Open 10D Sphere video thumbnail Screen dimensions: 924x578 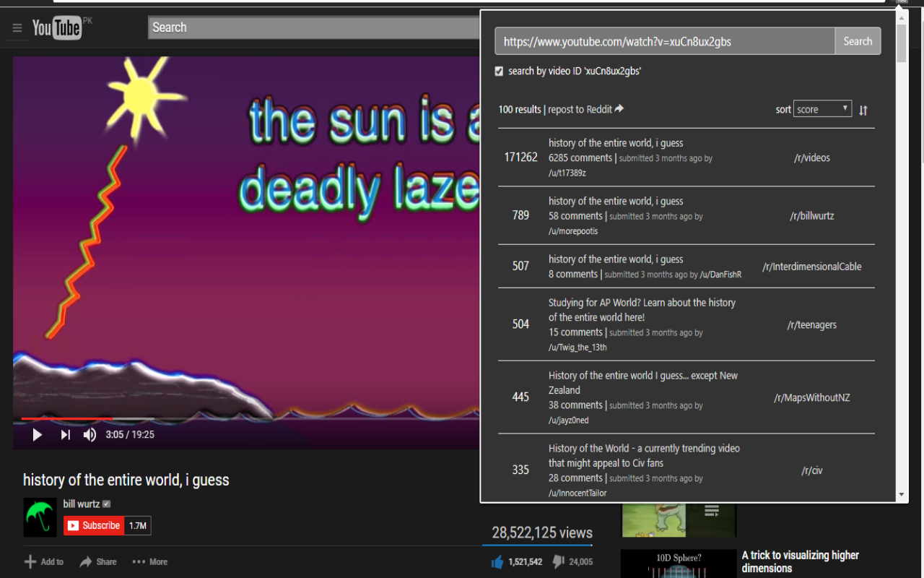point(679,564)
